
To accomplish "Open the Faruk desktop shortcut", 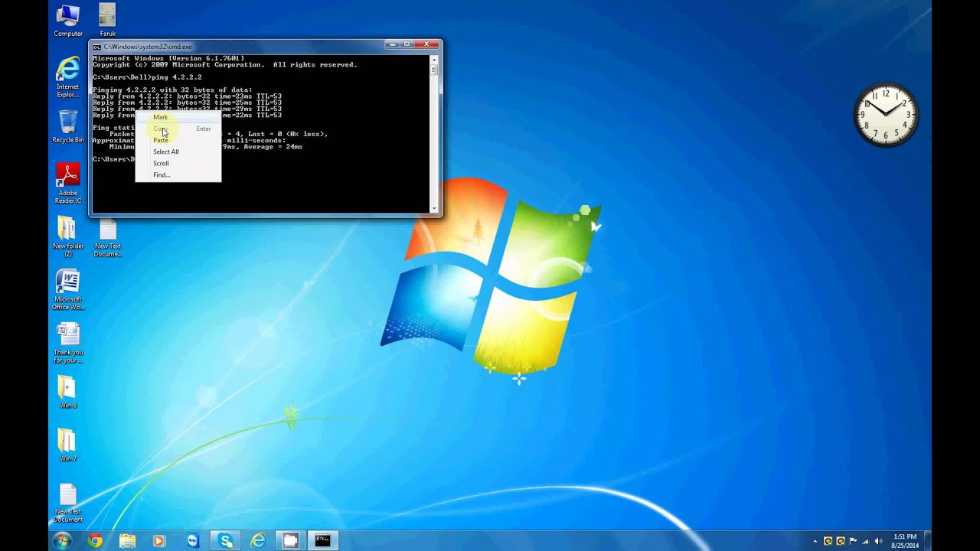I will 107,20.
